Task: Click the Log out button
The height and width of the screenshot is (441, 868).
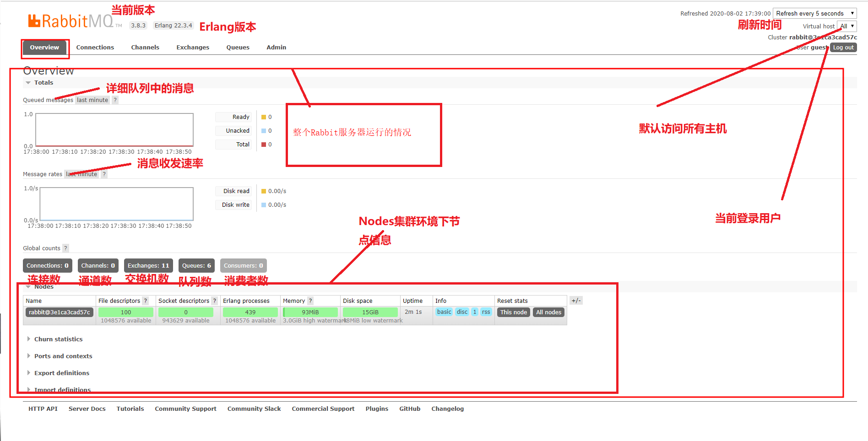Action: 843,48
